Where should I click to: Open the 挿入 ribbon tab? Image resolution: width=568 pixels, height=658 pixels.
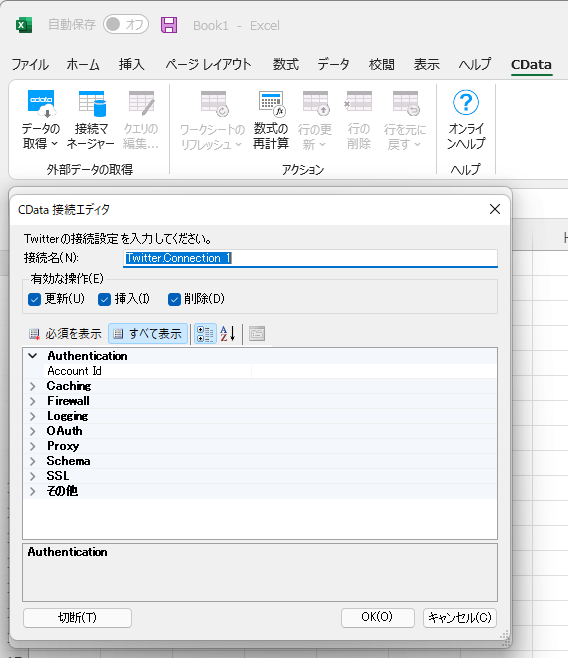(x=131, y=65)
